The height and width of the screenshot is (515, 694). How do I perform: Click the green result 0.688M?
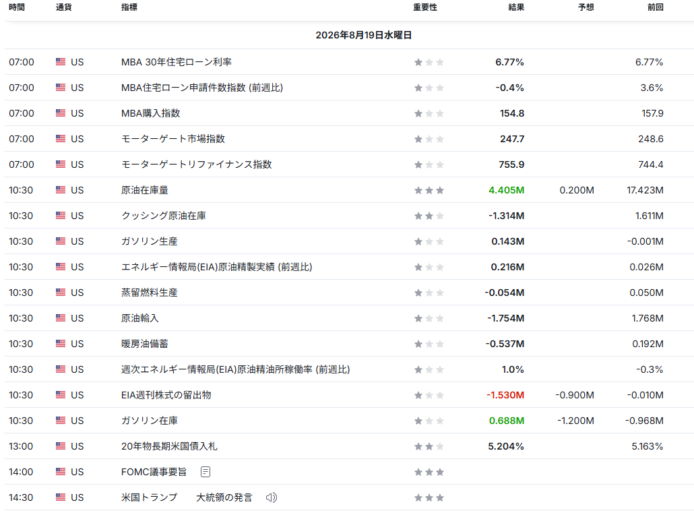pos(506,421)
